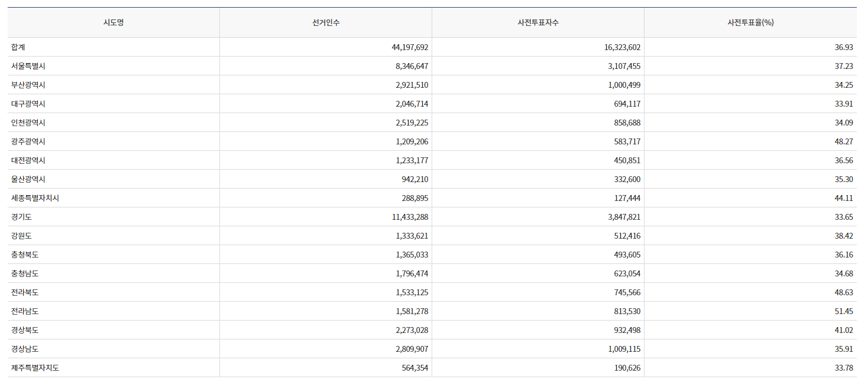The width and height of the screenshot is (868, 386).
Task: Click Seoul turnout value 37.23
Action: tap(844, 66)
